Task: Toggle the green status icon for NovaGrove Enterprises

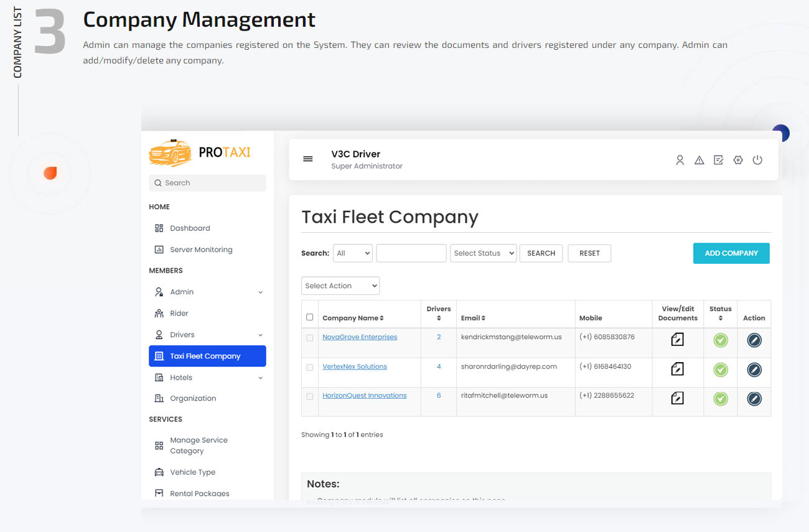Action: [x=720, y=340]
